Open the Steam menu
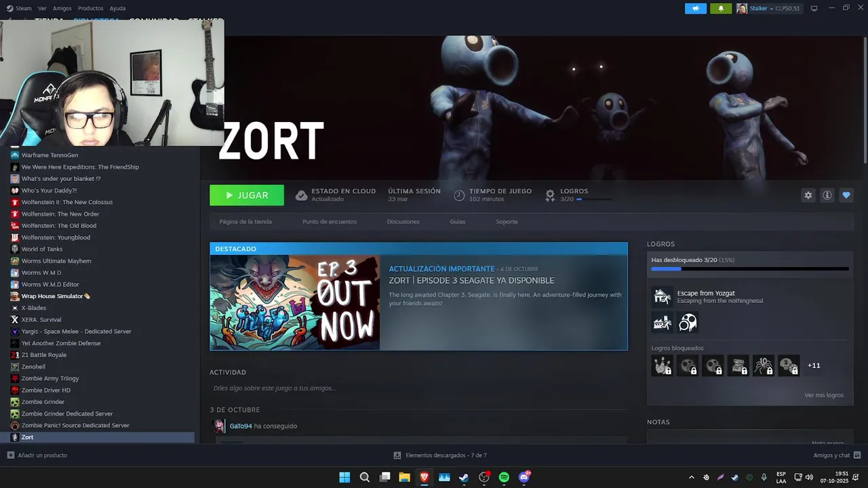The width and height of the screenshot is (868, 488). (20, 8)
